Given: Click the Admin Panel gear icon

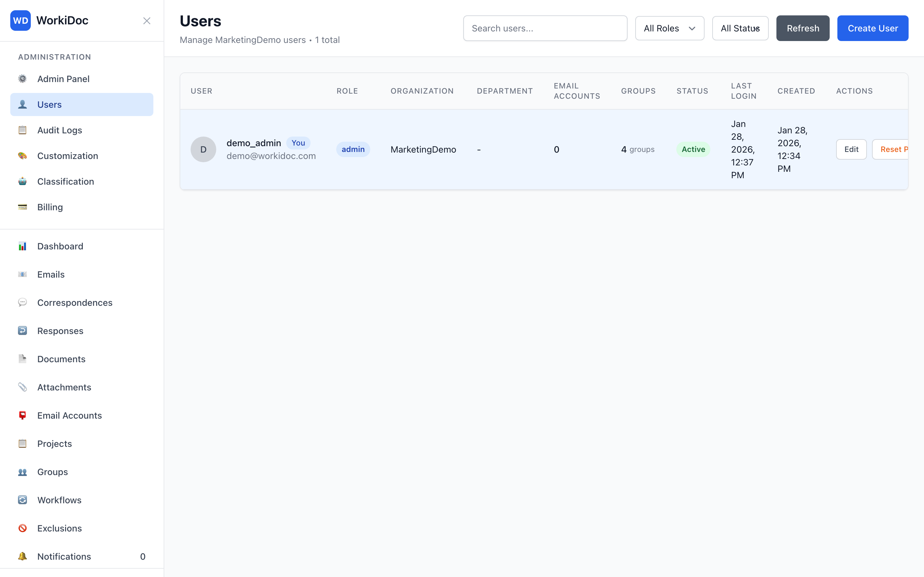Looking at the screenshot, I should 22,79.
